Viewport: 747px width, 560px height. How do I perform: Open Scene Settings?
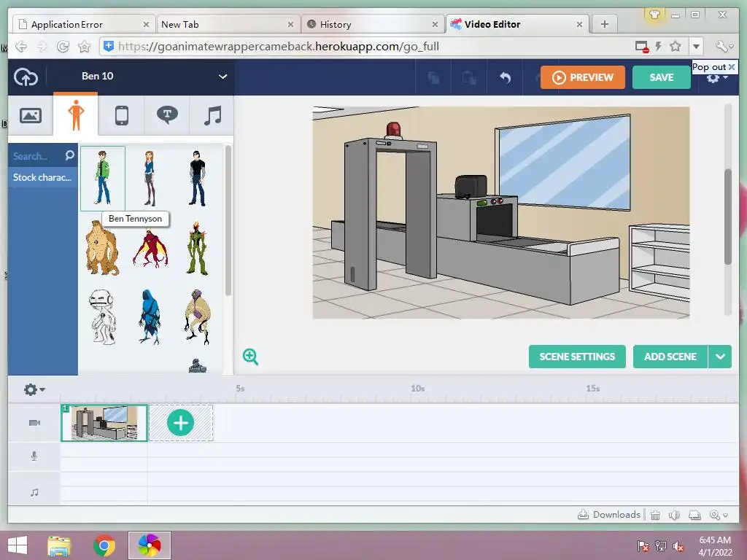(x=577, y=357)
